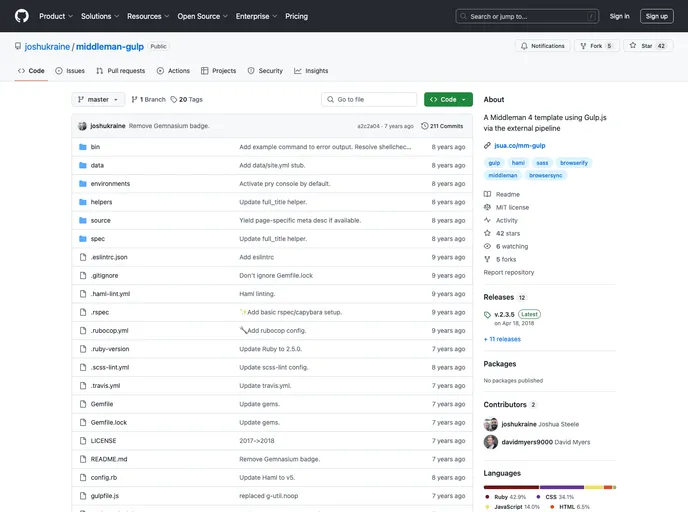Screen dimensions: 688x512
Task: Select the gulp topic tag
Action: 494,163
